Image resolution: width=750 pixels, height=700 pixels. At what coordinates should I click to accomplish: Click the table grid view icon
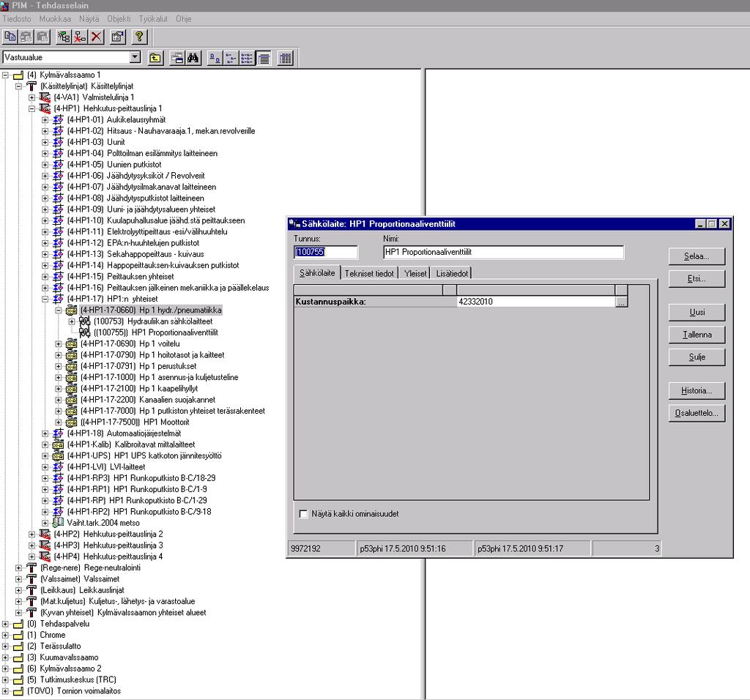pyautogui.click(x=286, y=59)
